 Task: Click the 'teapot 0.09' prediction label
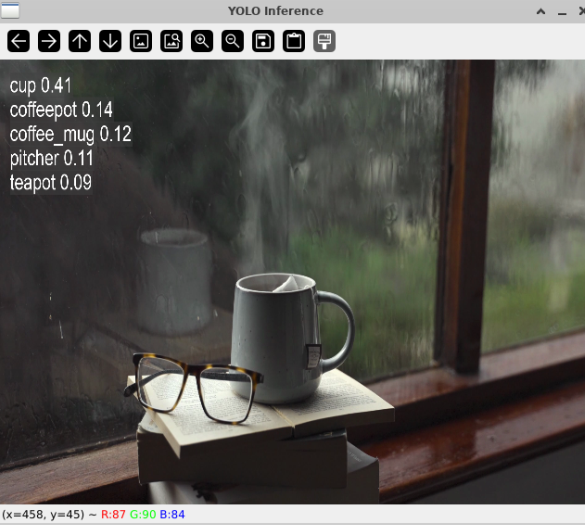tap(51, 182)
